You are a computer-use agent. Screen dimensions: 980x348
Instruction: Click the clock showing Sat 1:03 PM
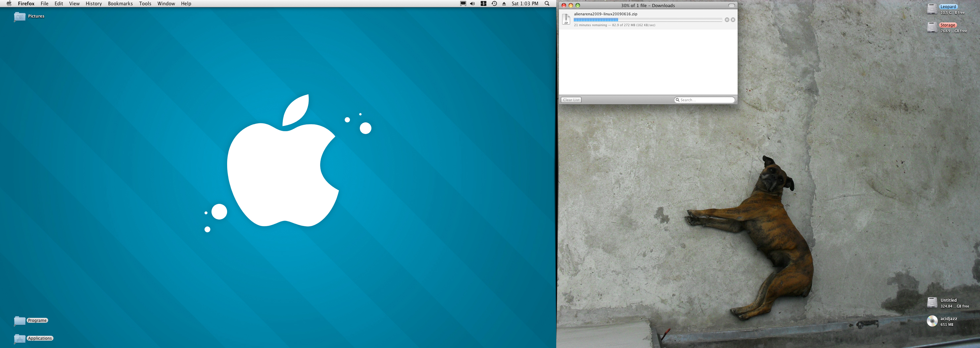[525, 3]
